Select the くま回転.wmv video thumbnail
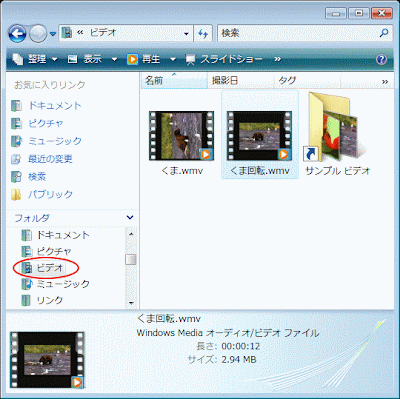The image size is (400, 399). click(x=259, y=136)
